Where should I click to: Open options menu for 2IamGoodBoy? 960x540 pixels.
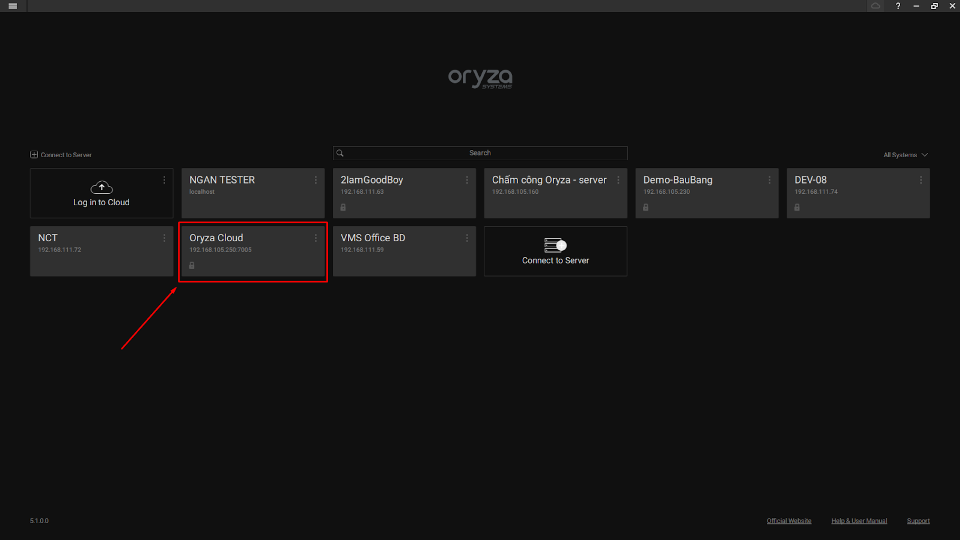pos(467,180)
